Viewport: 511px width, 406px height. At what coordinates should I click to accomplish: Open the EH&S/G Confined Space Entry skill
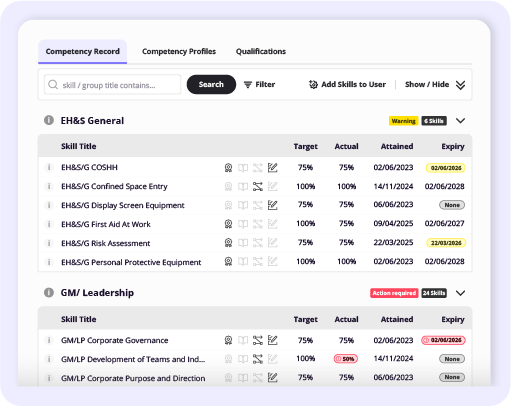tap(114, 186)
